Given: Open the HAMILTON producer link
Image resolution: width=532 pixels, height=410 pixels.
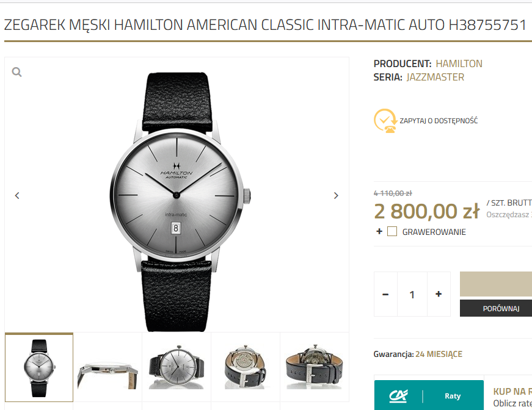Looking at the screenshot, I should tap(459, 63).
